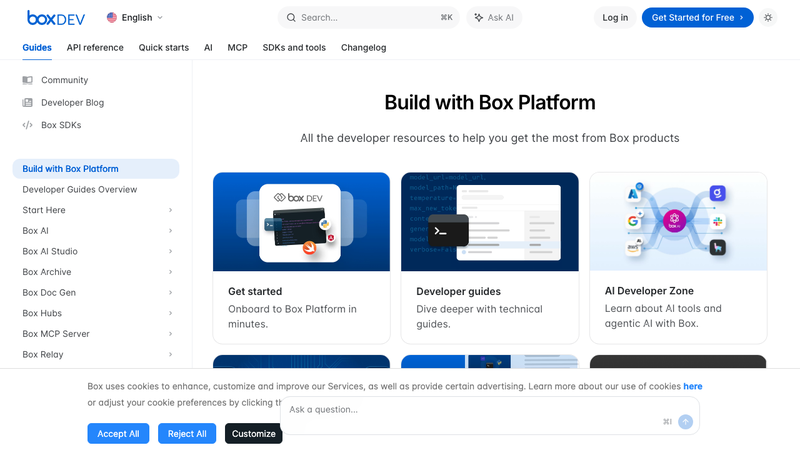
Task: Expand the Box Archive chevron
Action: (x=170, y=272)
